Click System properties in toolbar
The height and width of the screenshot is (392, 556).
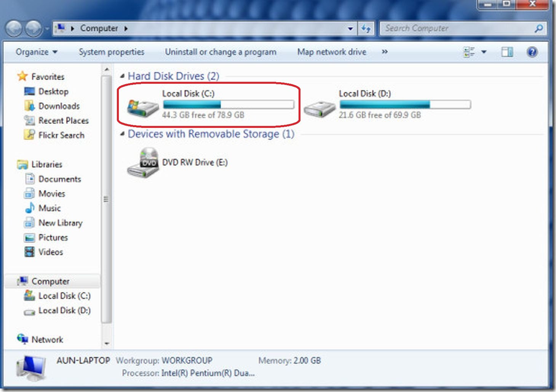[112, 52]
